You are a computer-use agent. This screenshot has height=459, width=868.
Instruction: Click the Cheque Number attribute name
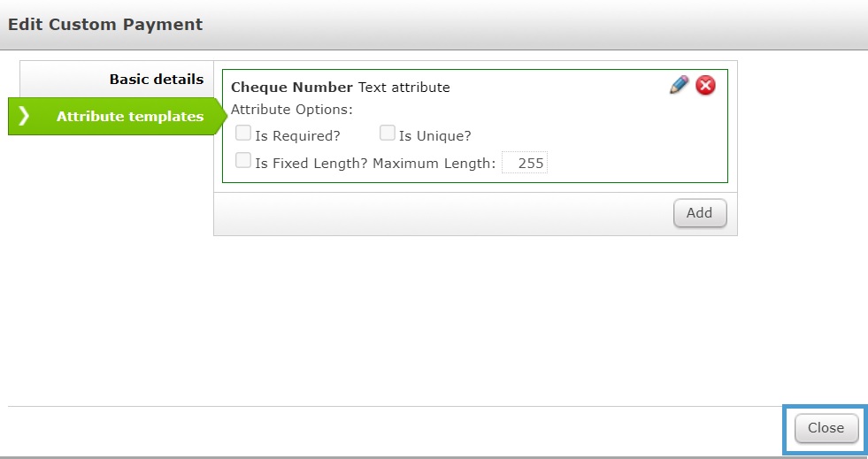[x=292, y=88]
